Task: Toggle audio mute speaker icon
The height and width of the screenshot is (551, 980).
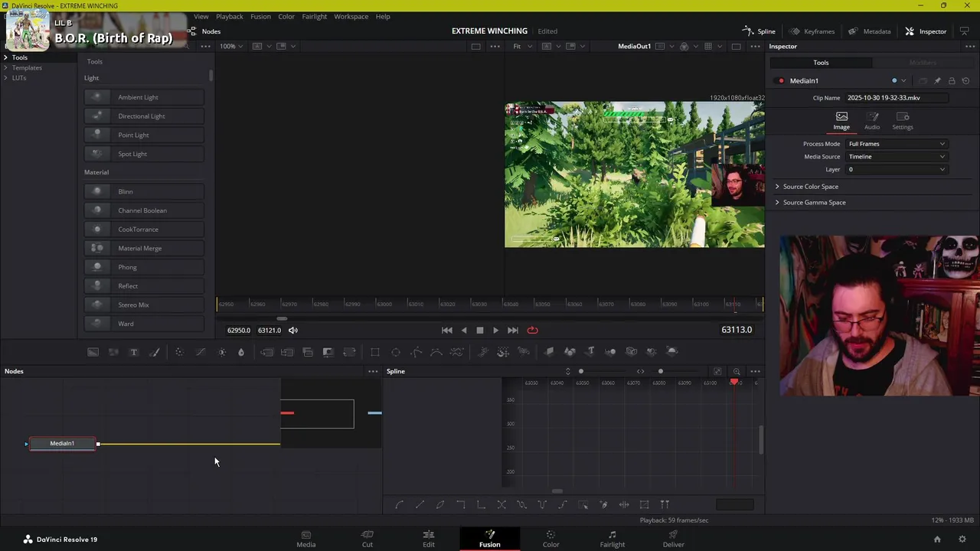Action: [293, 331]
